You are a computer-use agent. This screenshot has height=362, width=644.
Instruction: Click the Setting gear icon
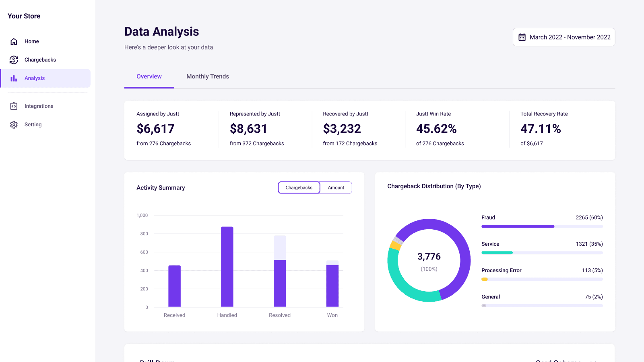point(14,125)
